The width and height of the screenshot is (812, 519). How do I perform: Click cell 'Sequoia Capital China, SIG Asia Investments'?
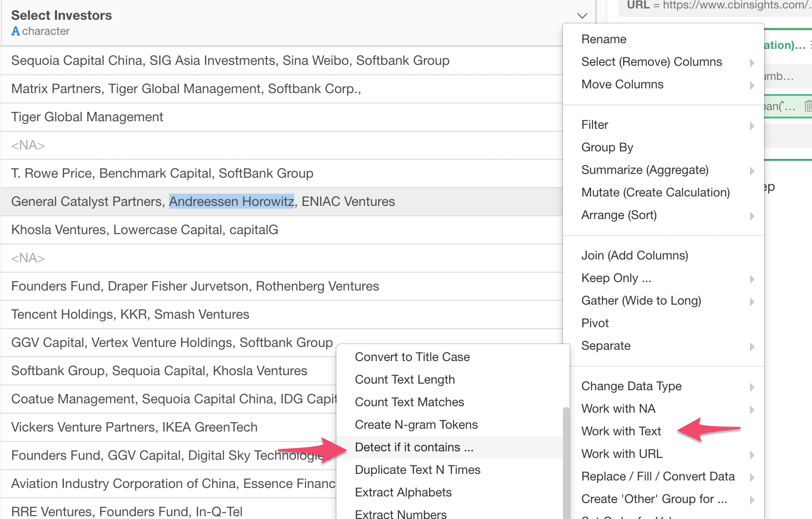tap(282, 61)
